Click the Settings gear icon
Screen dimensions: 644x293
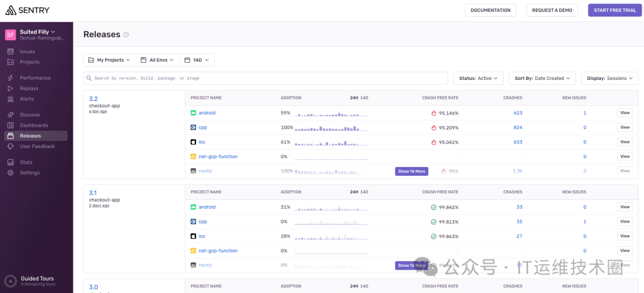pos(11,173)
